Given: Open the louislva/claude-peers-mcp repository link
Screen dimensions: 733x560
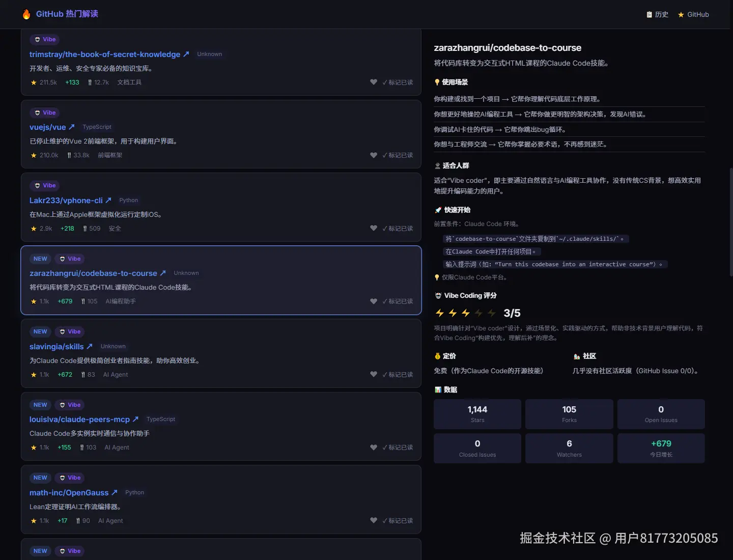Looking at the screenshot, I should 79,419.
